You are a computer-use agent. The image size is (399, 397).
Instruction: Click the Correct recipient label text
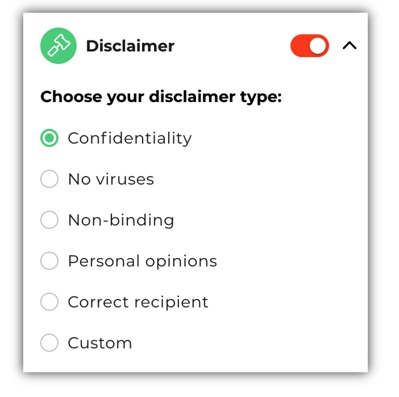[138, 302]
